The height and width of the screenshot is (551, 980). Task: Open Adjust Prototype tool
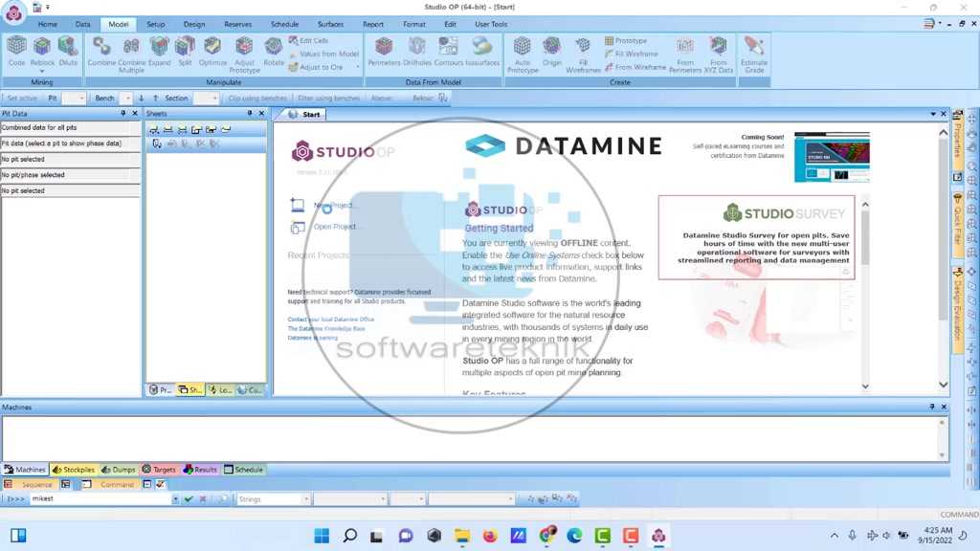tap(244, 55)
